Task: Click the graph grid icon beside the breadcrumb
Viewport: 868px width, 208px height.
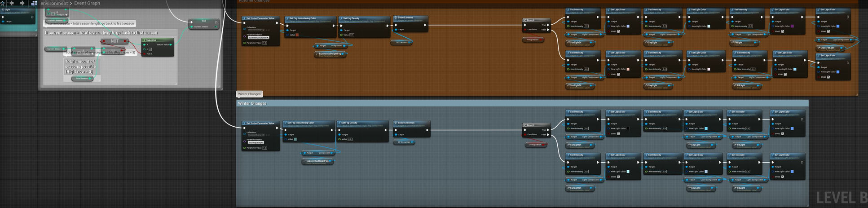Action: [34, 3]
